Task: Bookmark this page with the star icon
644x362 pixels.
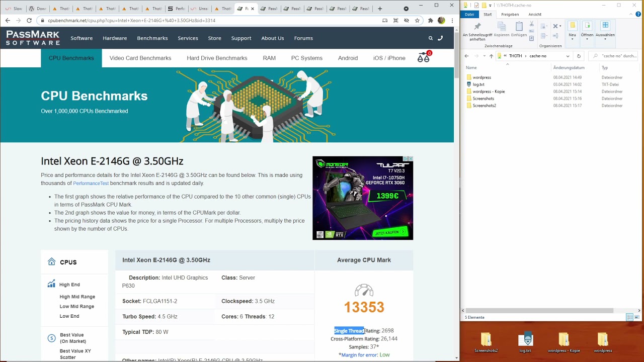Action: click(x=417, y=21)
